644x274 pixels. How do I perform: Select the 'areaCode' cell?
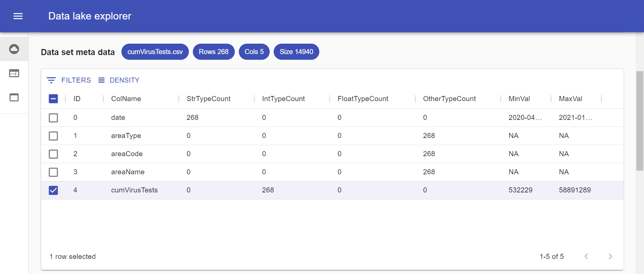point(127,154)
